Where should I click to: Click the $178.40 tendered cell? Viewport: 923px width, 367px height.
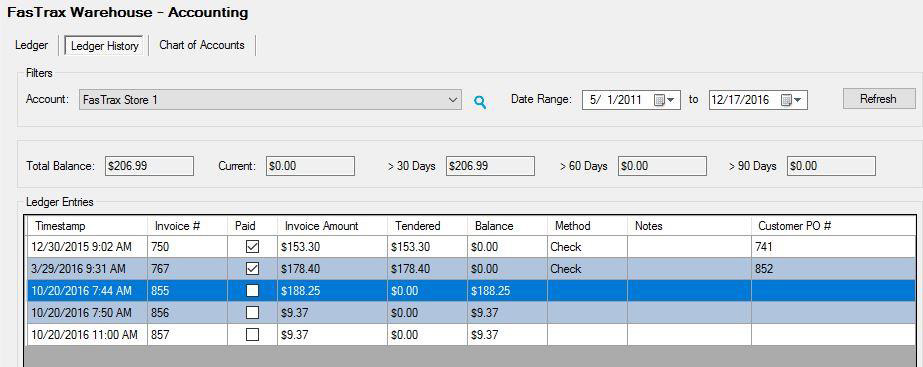[427, 269]
